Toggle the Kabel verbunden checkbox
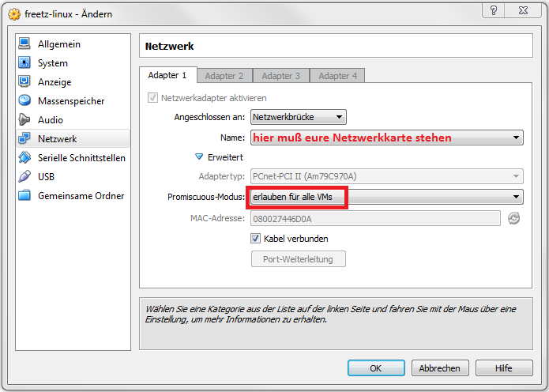This screenshot has height=392, width=549. [256, 238]
